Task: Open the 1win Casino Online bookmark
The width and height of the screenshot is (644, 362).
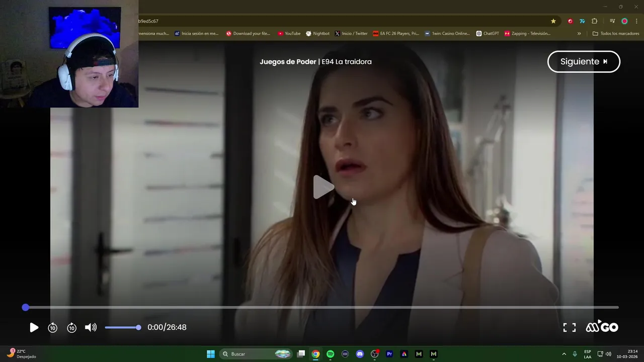Action: point(447,34)
